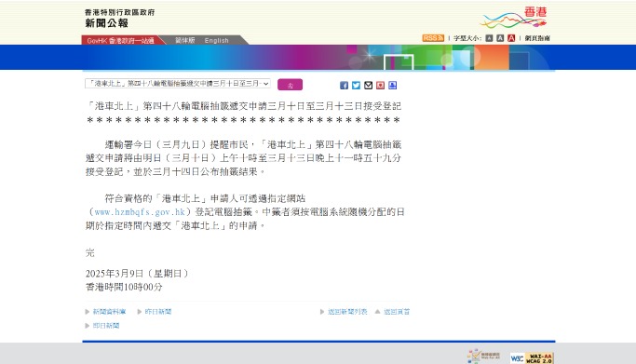Open the Brand Hong Kong dragon logo
This screenshot has height=364, width=636.
514,18
